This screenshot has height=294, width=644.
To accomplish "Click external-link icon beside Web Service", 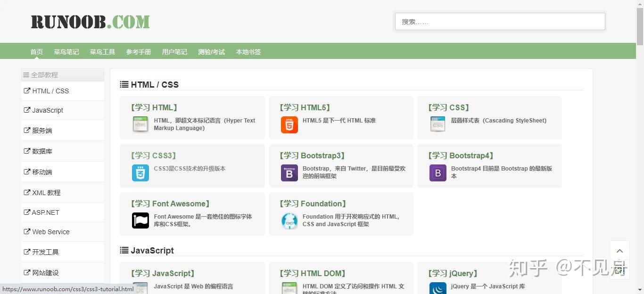I will pyautogui.click(x=27, y=232).
